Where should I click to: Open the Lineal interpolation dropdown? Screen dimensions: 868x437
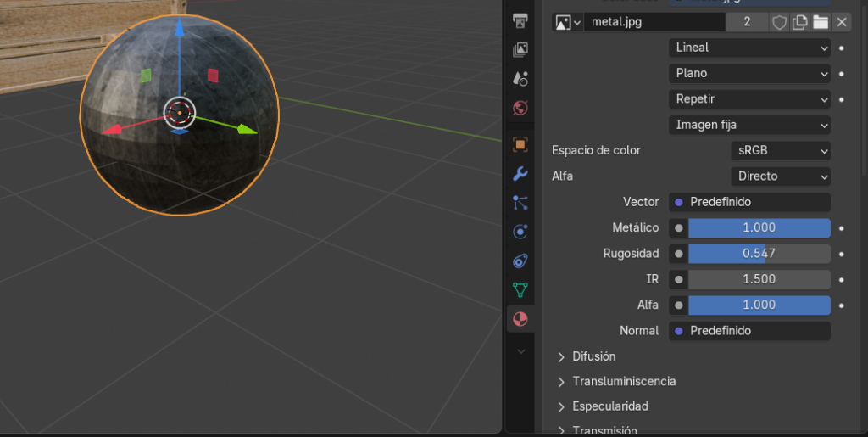click(749, 48)
